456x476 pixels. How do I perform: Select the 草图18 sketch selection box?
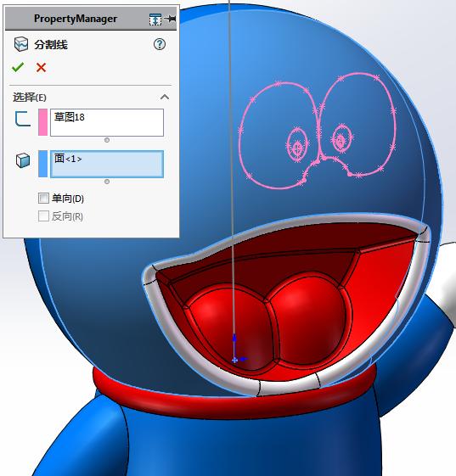(107, 123)
